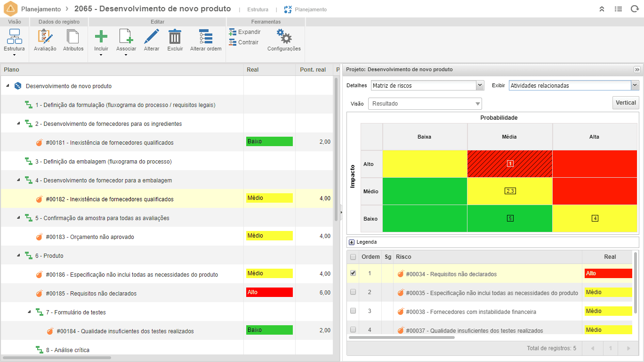Image resolution: width=644 pixels, height=362 pixels.
Task: Check the box for risk #00035
Action: pyautogui.click(x=353, y=292)
